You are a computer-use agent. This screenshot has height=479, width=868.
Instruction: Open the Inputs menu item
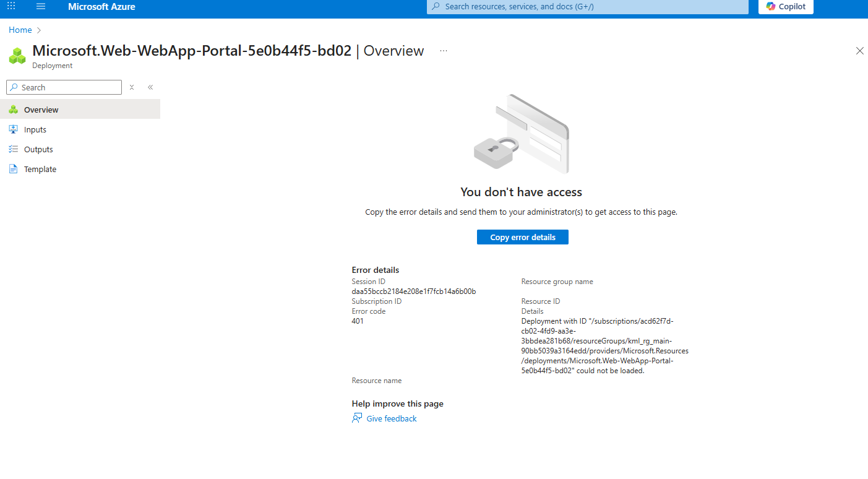80,129
